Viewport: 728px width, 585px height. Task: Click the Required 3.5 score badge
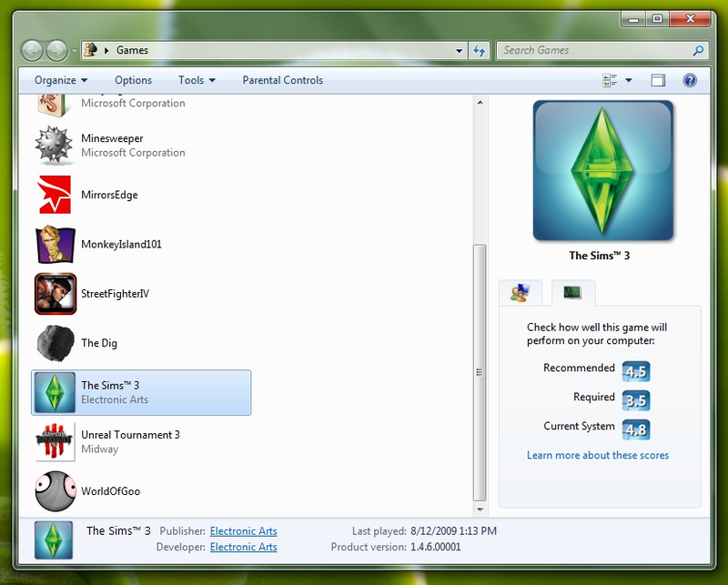coord(635,400)
